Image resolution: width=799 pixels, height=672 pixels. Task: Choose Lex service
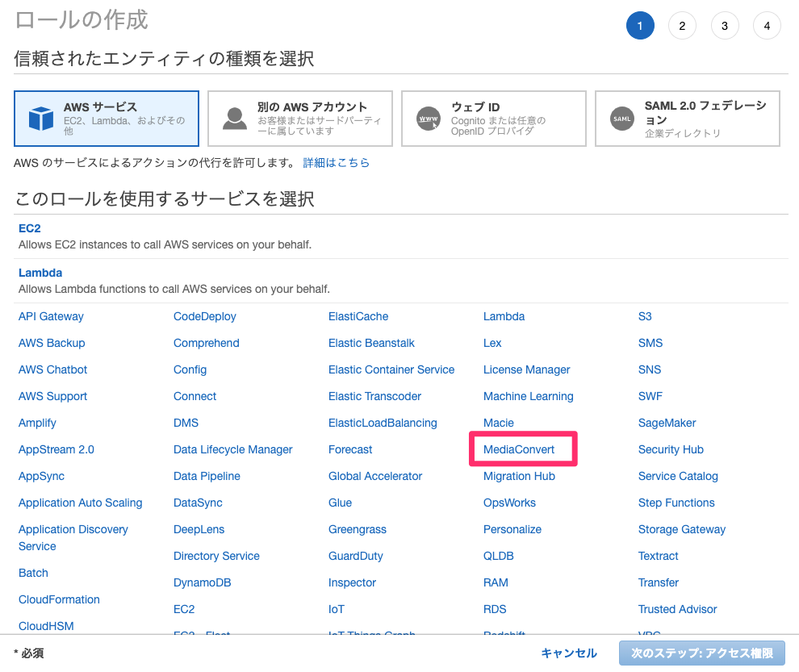pos(492,343)
